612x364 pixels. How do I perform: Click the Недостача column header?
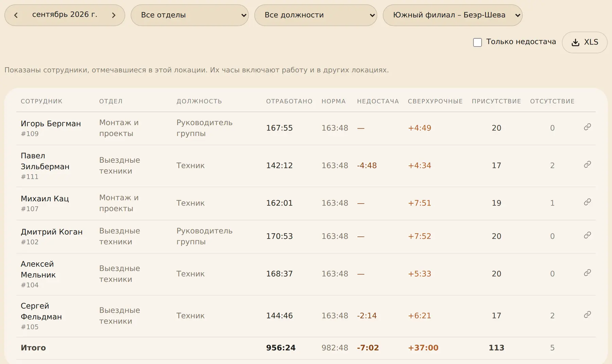point(378,101)
